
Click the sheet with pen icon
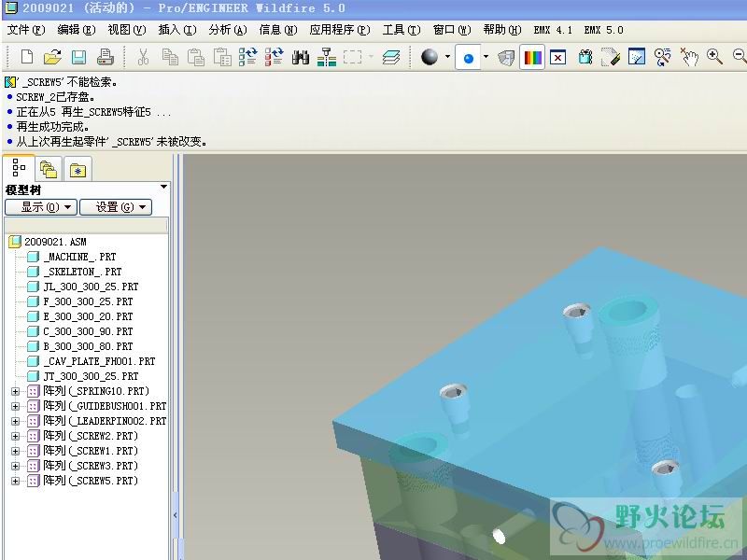(x=611, y=58)
